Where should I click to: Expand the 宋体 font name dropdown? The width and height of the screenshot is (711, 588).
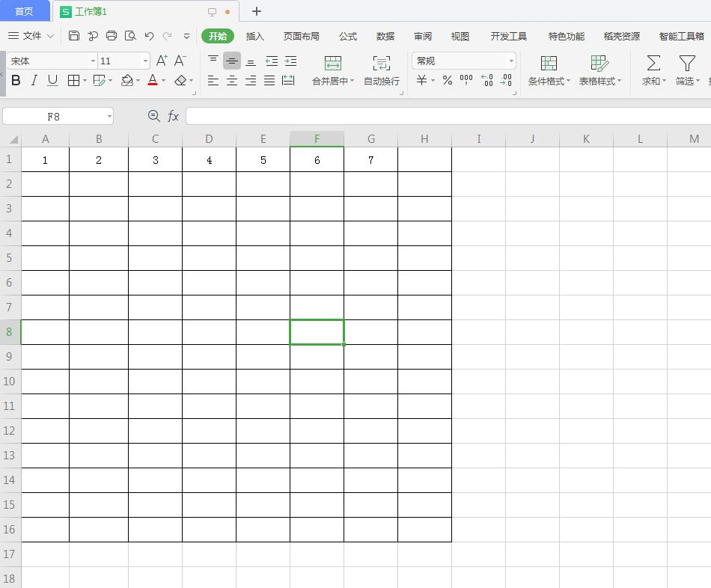tap(93, 61)
